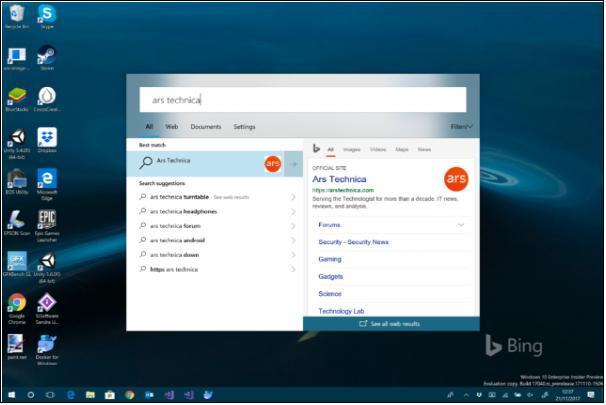The height and width of the screenshot is (405, 606).
Task: Switch to the Documents filter tab
Action: [206, 126]
